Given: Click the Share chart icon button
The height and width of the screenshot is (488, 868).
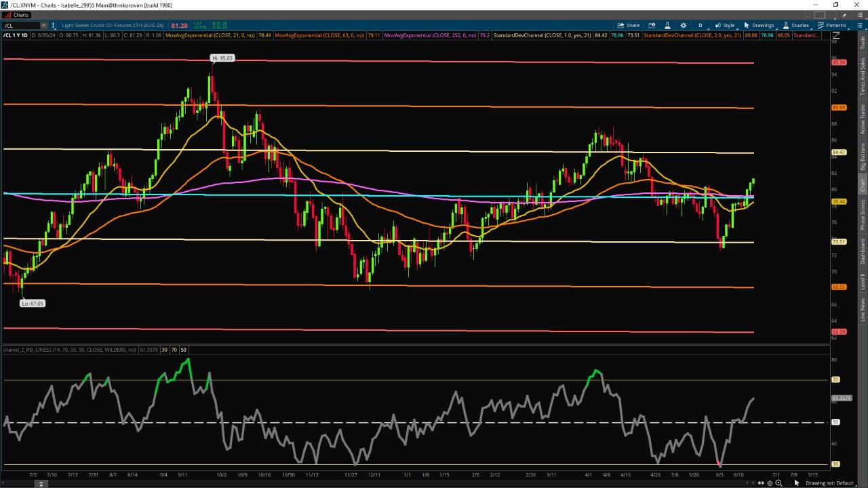Looking at the screenshot, I should pyautogui.click(x=629, y=25).
